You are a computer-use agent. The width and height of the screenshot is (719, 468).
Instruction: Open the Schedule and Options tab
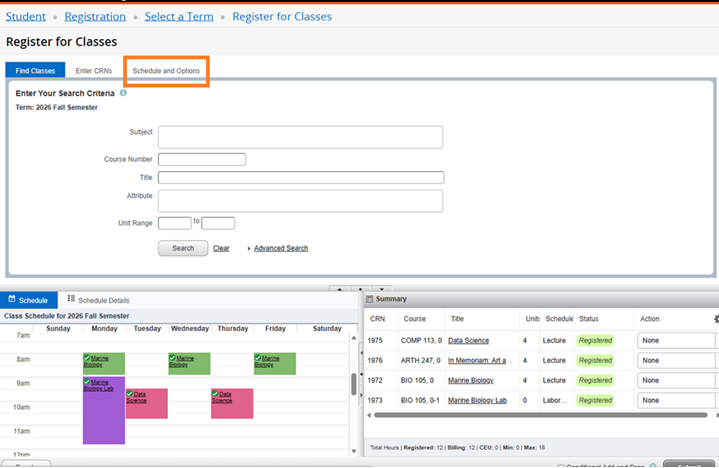pyautogui.click(x=166, y=71)
